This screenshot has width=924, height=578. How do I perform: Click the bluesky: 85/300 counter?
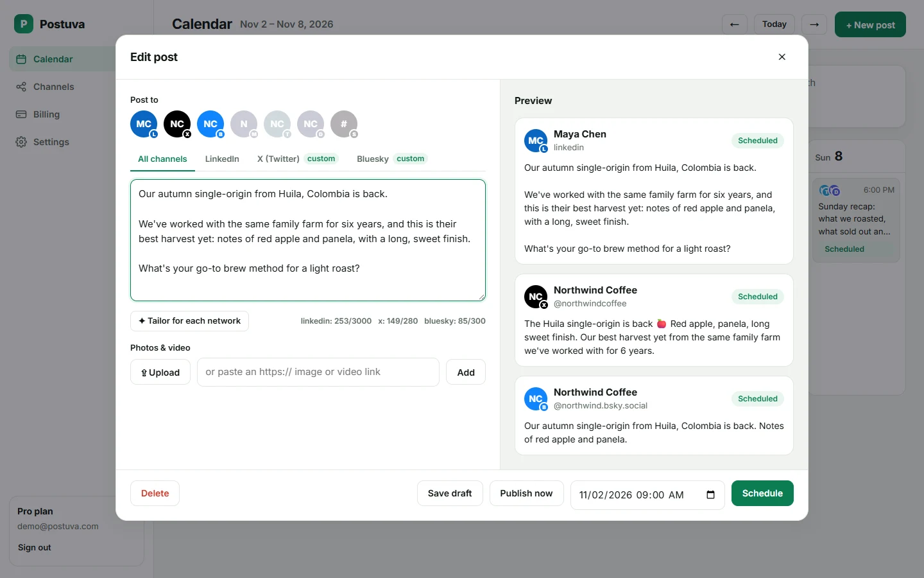point(455,321)
